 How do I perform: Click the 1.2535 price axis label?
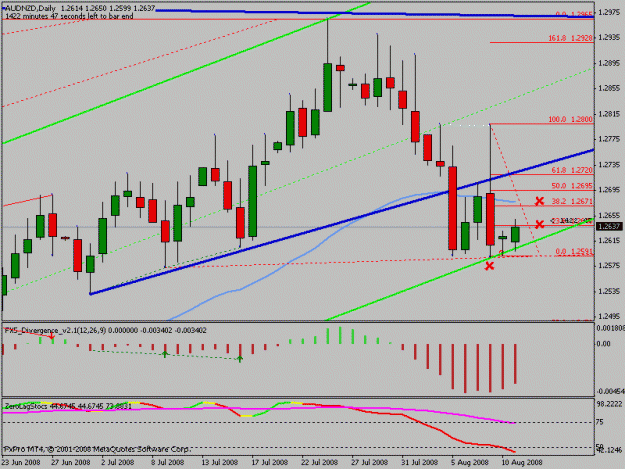tap(609, 291)
